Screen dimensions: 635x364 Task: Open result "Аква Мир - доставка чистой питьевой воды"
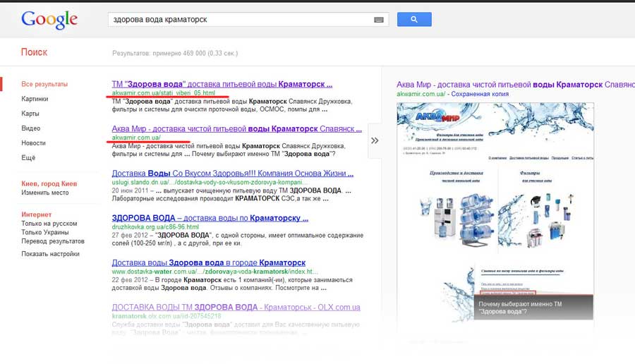tap(236, 129)
